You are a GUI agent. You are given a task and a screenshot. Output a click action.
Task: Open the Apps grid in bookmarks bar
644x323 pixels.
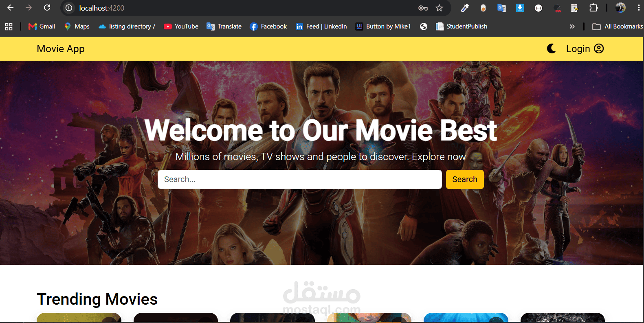[9, 26]
